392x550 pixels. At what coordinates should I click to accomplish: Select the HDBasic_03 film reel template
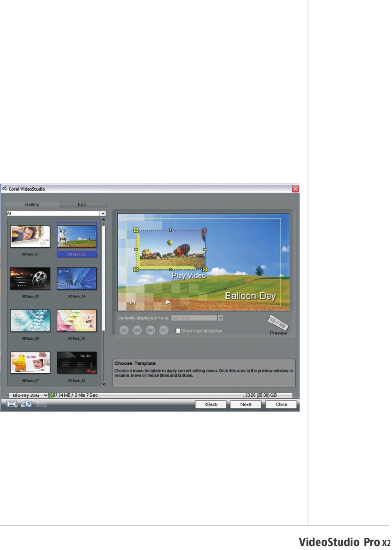(30, 278)
